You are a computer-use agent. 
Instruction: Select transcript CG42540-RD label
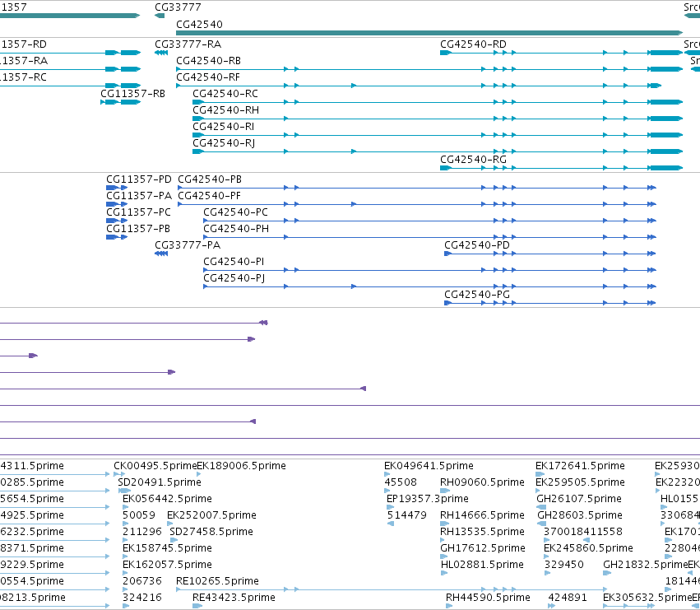pos(473,44)
